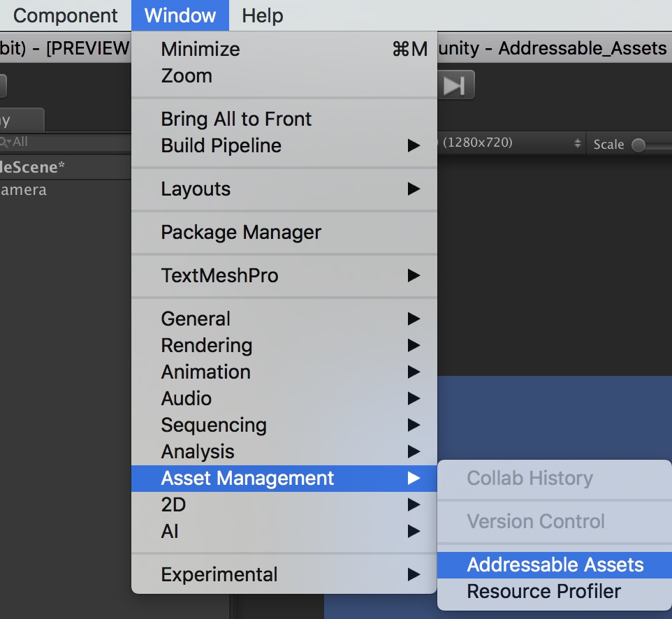
Task: Open the Analysis submenu
Action: pyautogui.click(x=198, y=451)
